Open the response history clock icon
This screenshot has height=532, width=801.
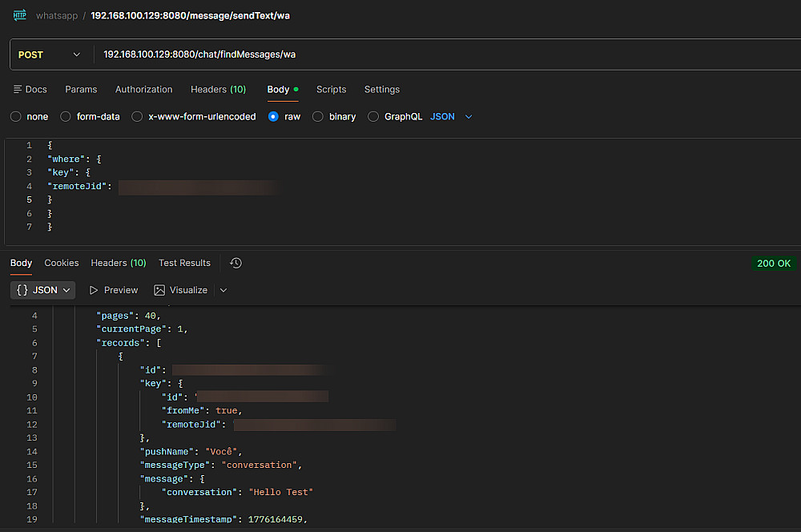pos(235,263)
